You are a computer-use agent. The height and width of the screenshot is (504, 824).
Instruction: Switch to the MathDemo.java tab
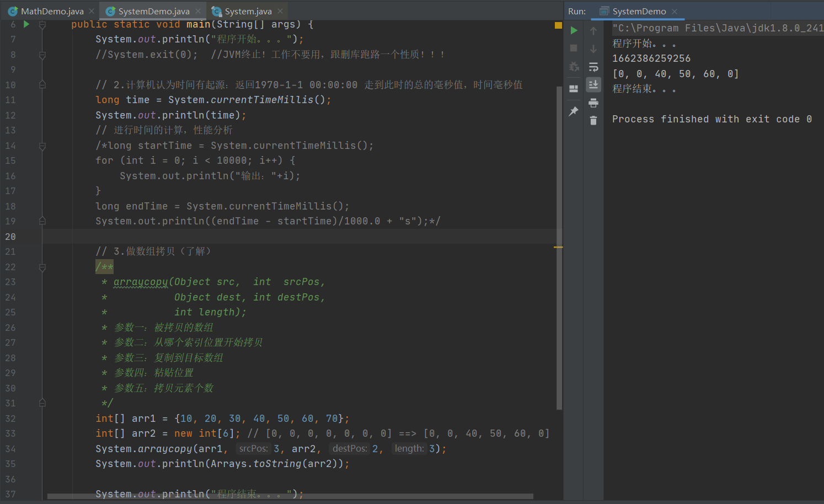click(52, 11)
